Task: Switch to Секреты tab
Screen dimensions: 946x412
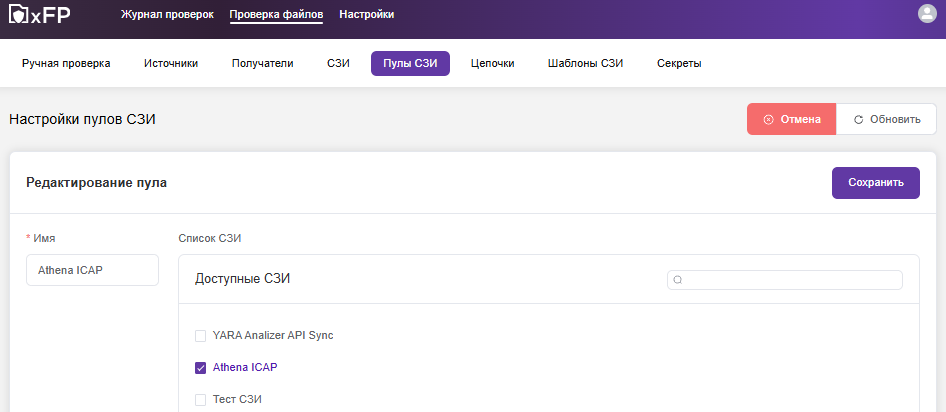Action: 679,63
